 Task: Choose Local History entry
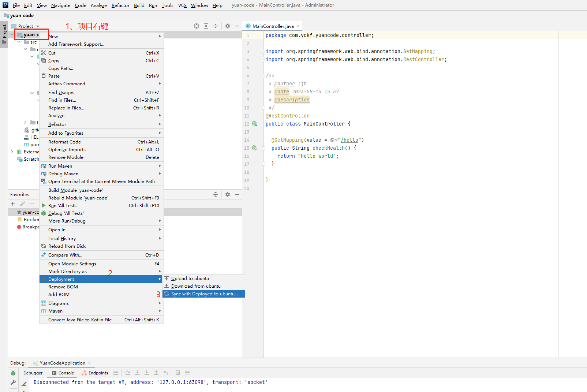[101, 239]
